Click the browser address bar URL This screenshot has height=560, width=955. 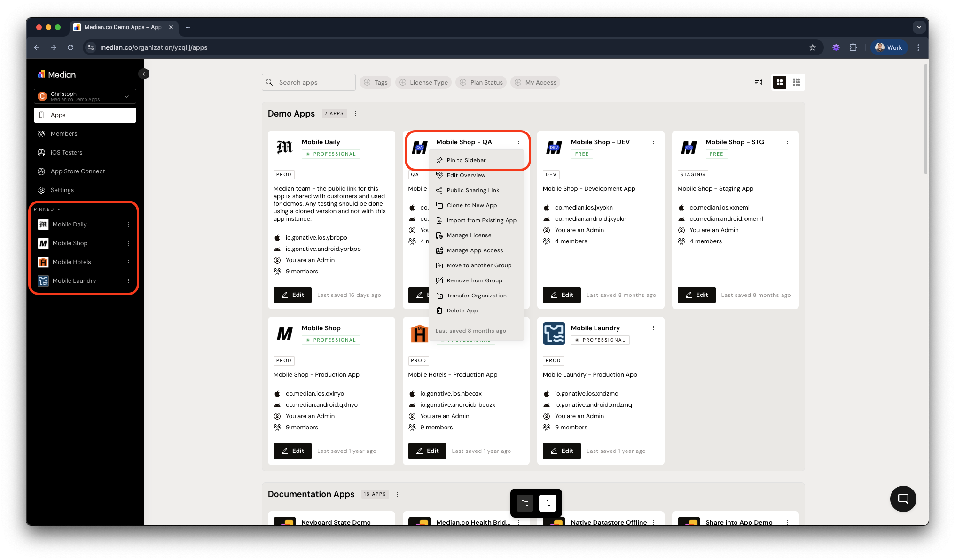pyautogui.click(x=154, y=47)
